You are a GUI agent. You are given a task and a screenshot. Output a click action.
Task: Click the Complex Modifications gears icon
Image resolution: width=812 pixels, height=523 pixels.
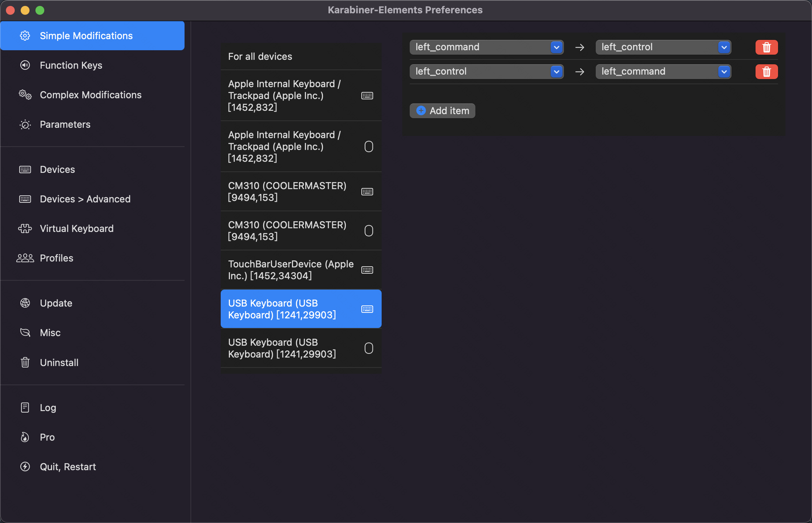click(25, 95)
